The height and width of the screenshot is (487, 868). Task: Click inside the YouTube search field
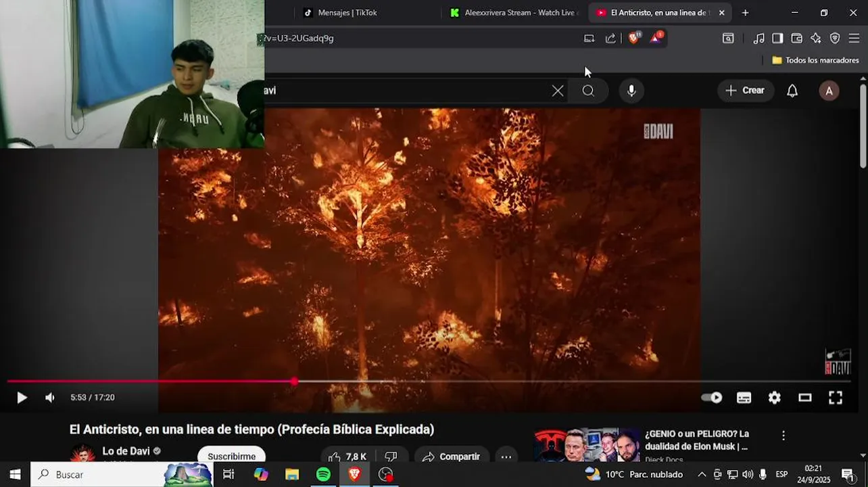click(x=406, y=91)
